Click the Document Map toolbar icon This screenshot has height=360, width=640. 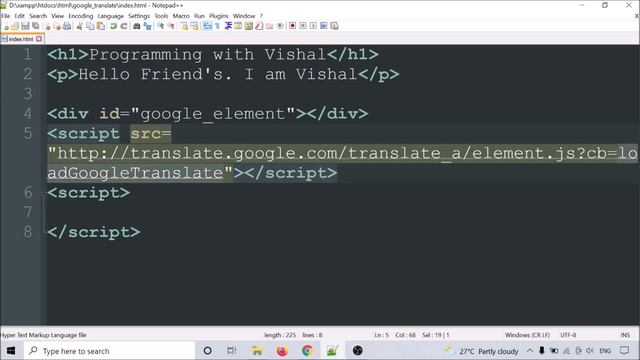(248, 26)
